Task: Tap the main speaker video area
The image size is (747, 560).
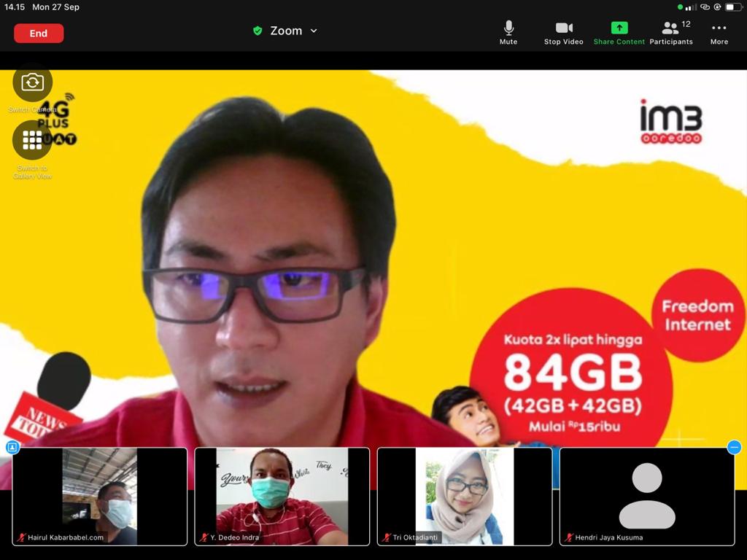Action: (x=373, y=255)
